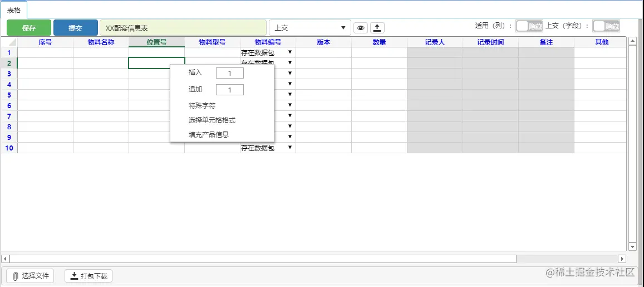Click the 追加 row count input
The image size is (644, 287).
click(229, 90)
